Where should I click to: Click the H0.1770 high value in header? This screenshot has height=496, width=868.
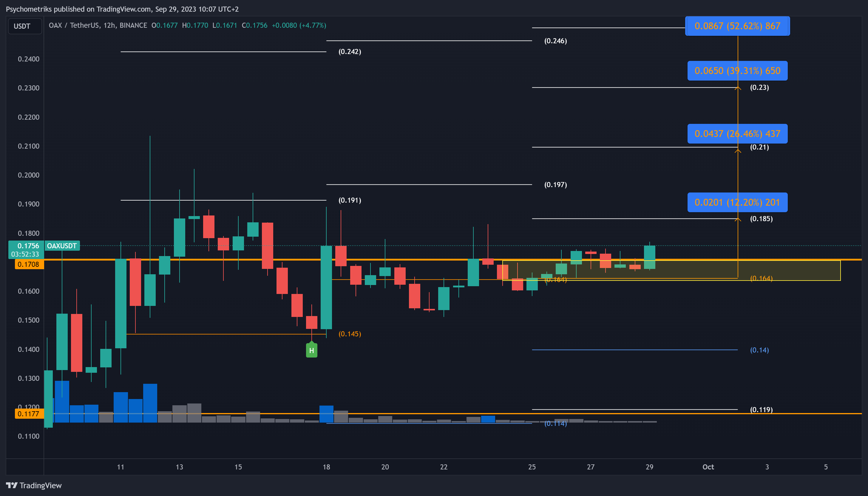tap(195, 26)
